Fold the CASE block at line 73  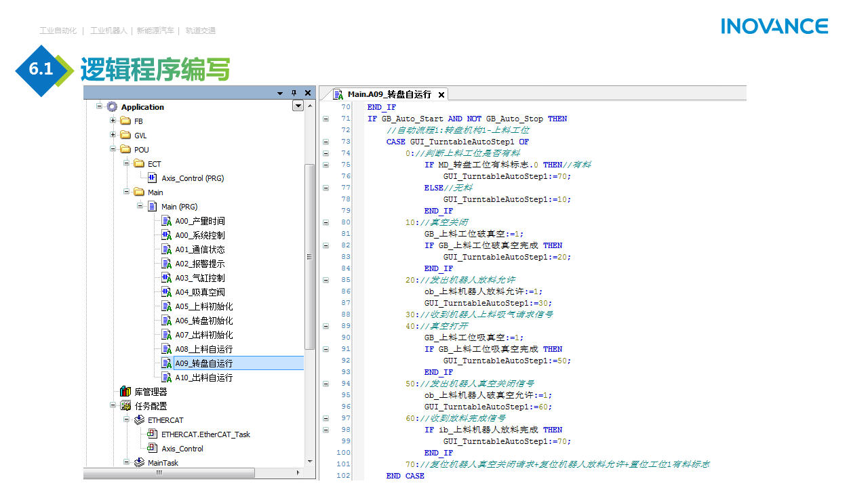pyautogui.click(x=325, y=142)
